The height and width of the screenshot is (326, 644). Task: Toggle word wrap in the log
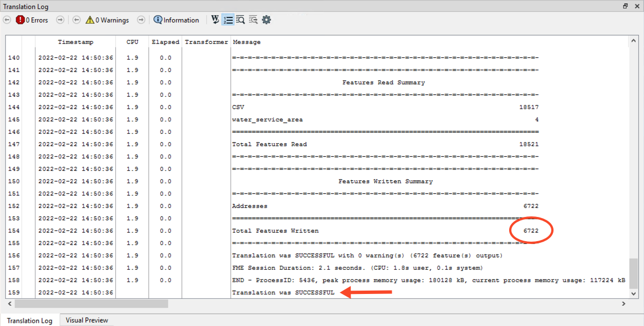click(x=215, y=20)
